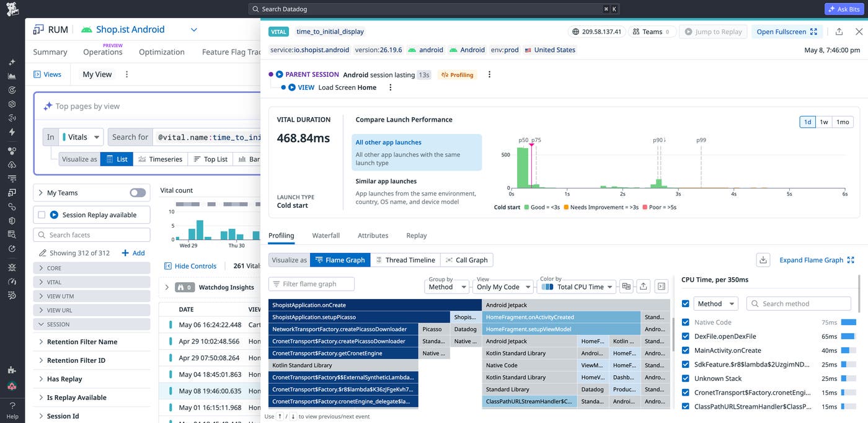Viewport: 868px width, 423px height.
Task: Uncheck the Unknown Stack checkbox
Action: (x=685, y=378)
